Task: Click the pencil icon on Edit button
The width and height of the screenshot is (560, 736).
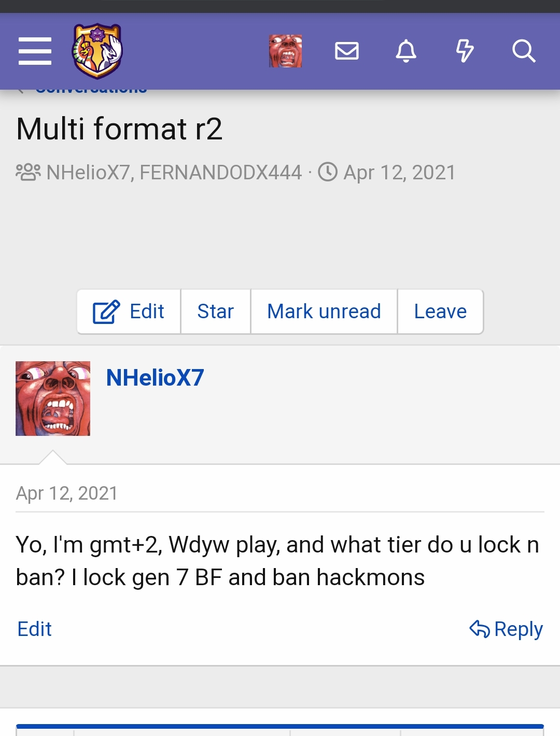Action: tap(106, 312)
